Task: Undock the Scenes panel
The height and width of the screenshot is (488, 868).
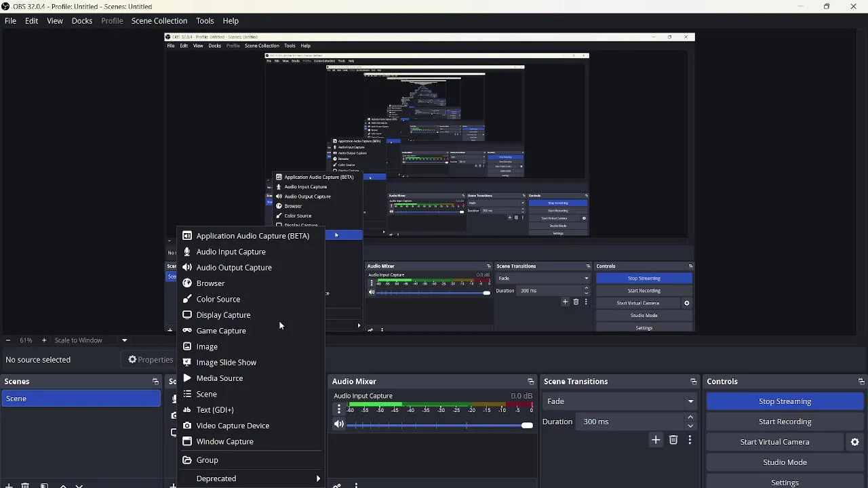Action: (155, 382)
